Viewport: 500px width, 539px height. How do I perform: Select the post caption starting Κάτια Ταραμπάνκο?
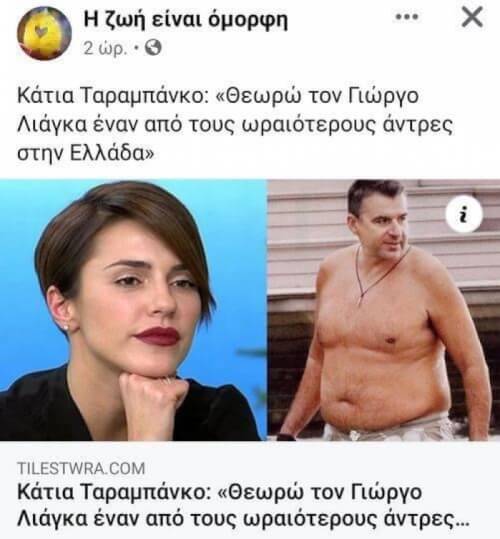click(235, 124)
